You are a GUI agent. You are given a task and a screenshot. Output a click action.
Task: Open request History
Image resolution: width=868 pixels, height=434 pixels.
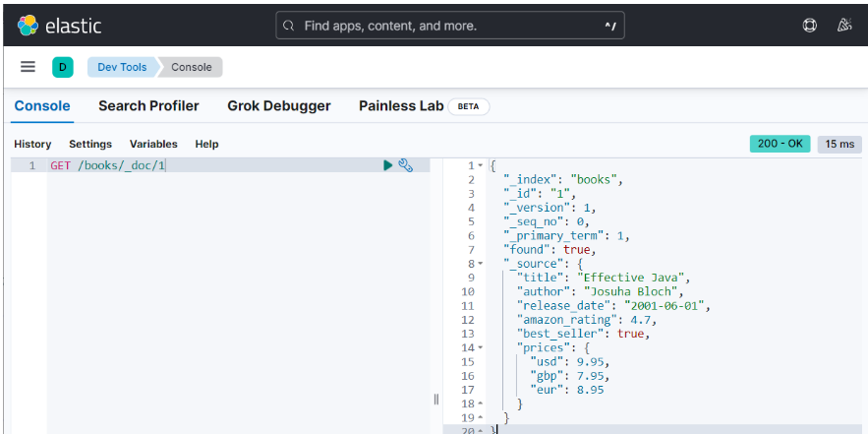(32, 144)
